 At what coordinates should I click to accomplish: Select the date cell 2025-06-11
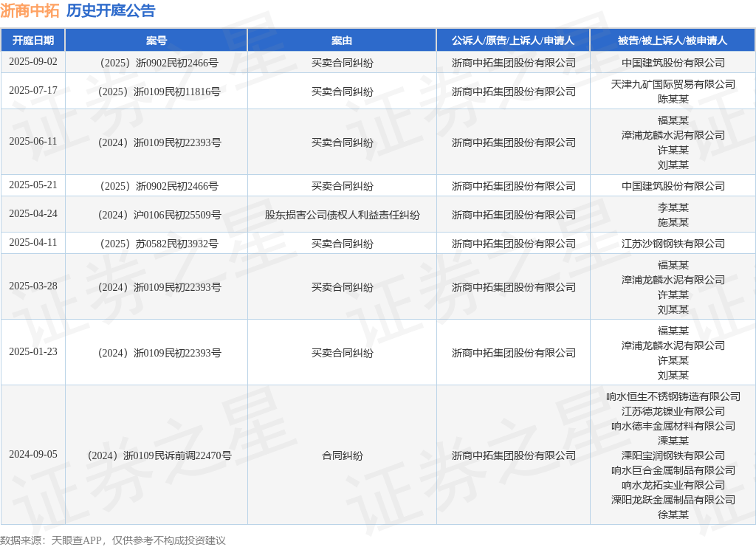pyautogui.click(x=32, y=142)
